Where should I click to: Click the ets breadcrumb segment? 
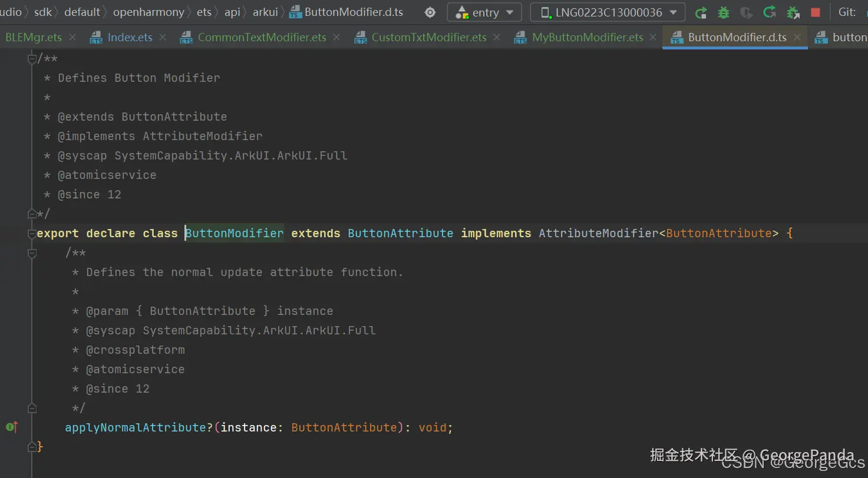tap(204, 12)
